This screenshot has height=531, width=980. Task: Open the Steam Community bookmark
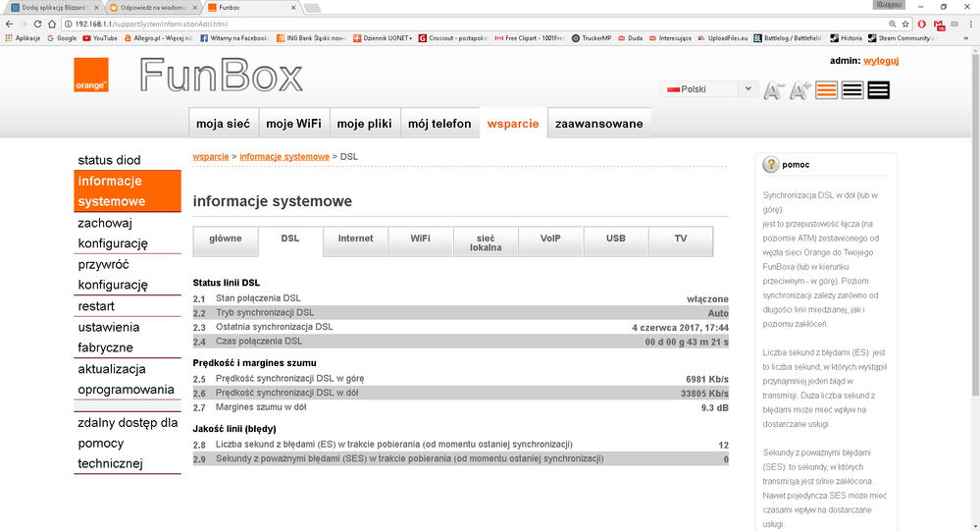[x=902, y=38]
